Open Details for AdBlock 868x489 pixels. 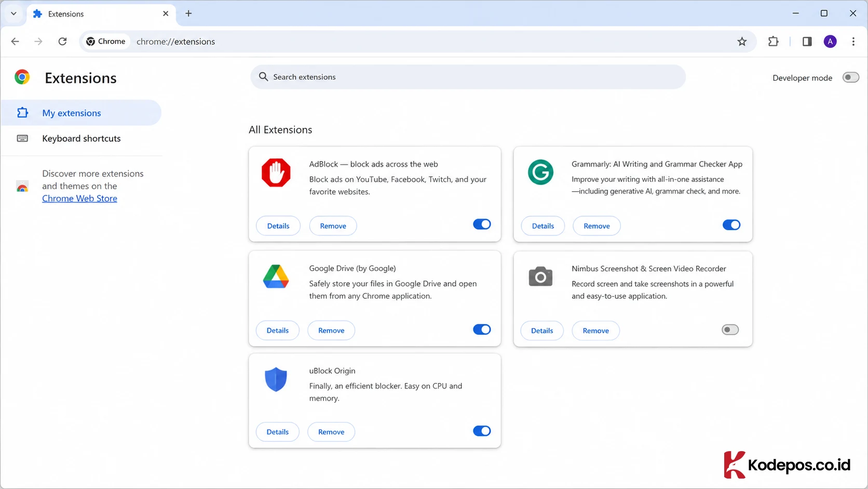(x=278, y=226)
